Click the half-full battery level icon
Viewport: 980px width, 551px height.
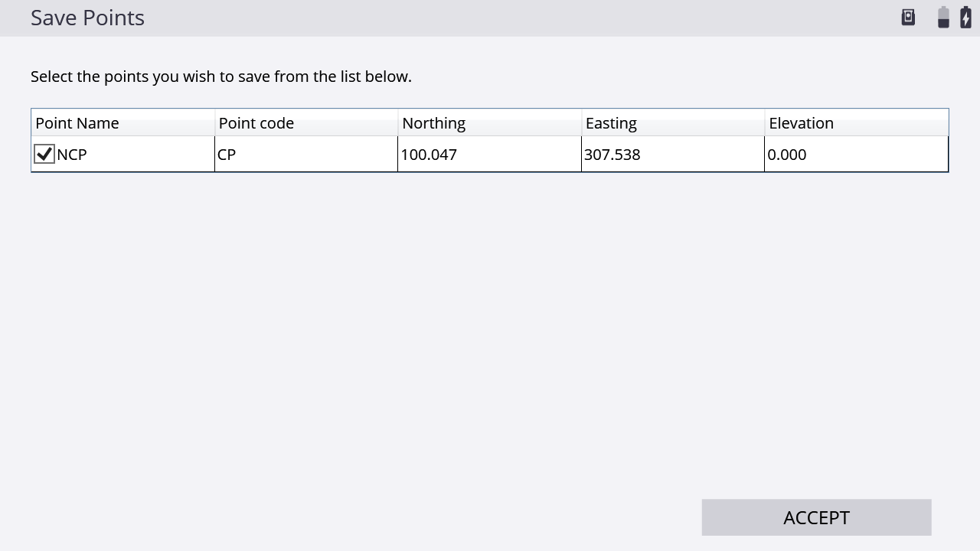pos(943,17)
